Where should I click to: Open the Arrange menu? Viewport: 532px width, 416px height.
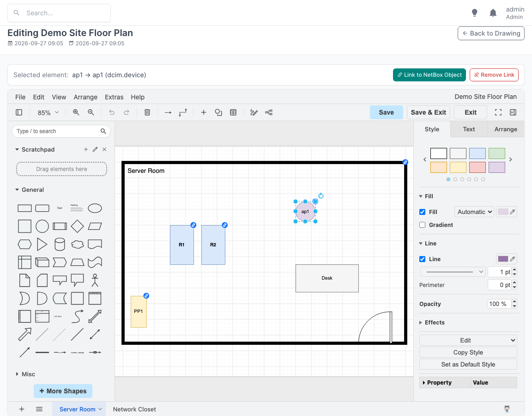pyautogui.click(x=85, y=97)
